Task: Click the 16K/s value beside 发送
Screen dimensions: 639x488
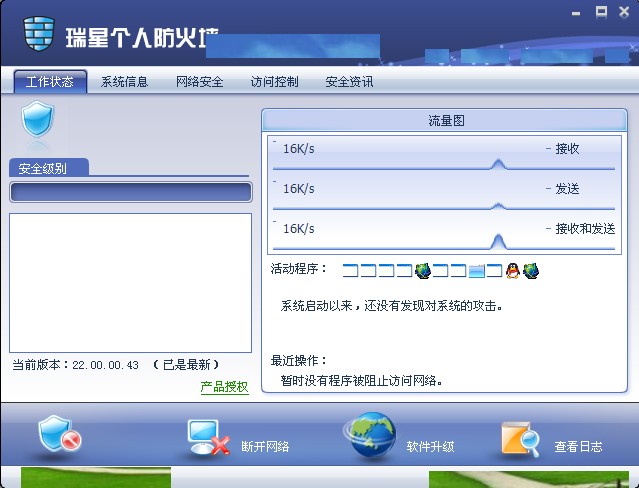Action: point(299,189)
